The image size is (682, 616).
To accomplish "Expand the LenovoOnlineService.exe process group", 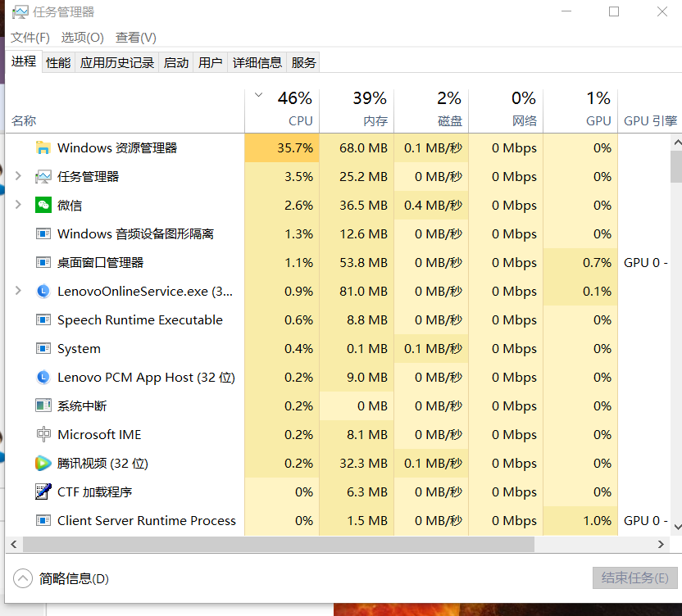I will pyautogui.click(x=18, y=291).
